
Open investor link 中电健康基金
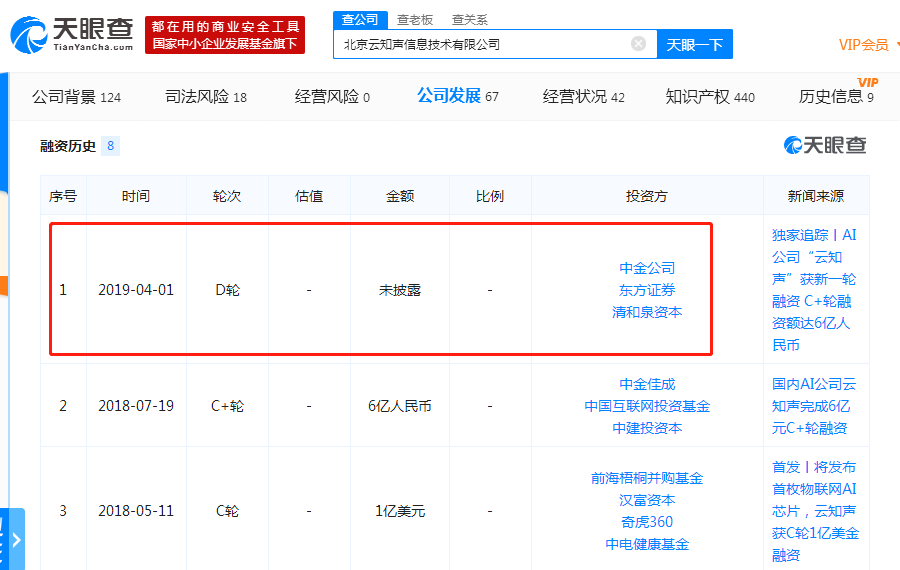coord(647,544)
